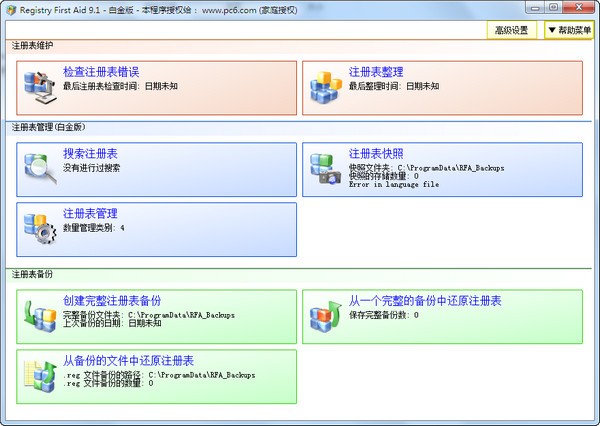Click the 快照的存储数量: 0 text
The height and width of the screenshot is (426, 600).
point(383,176)
